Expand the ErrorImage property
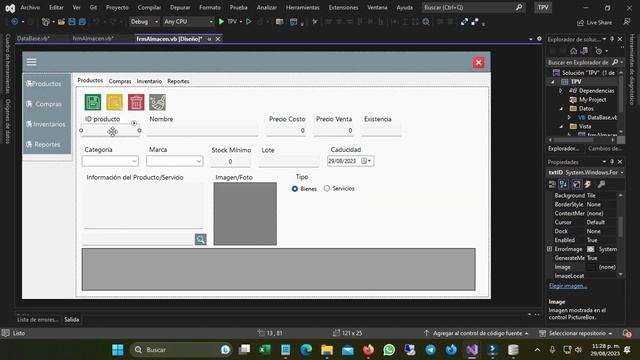The width and height of the screenshot is (640, 360). [x=549, y=249]
